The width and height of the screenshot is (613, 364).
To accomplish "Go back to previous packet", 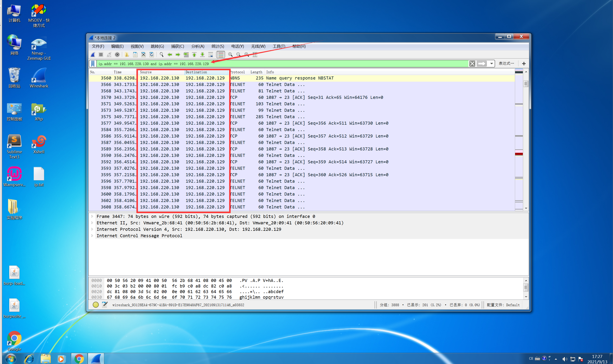I will click(x=170, y=55).
